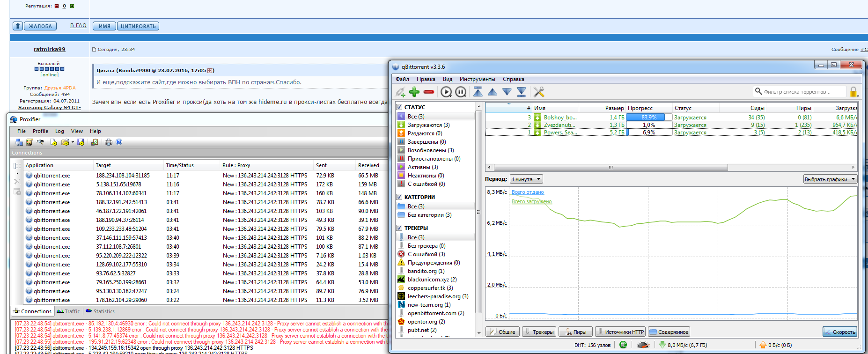The width and height of the screenshot is (868, 354).
Task: Click the Proxifier advanced settings checklist icon
Action: [94, 142]
